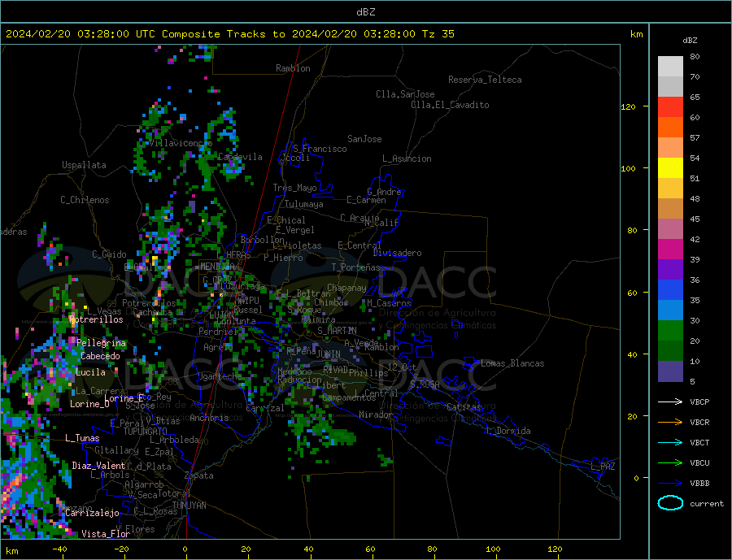Click the 'Diaz_Valent' map label
The width and height of the screenshot is (732, 560).
[98, 466]
